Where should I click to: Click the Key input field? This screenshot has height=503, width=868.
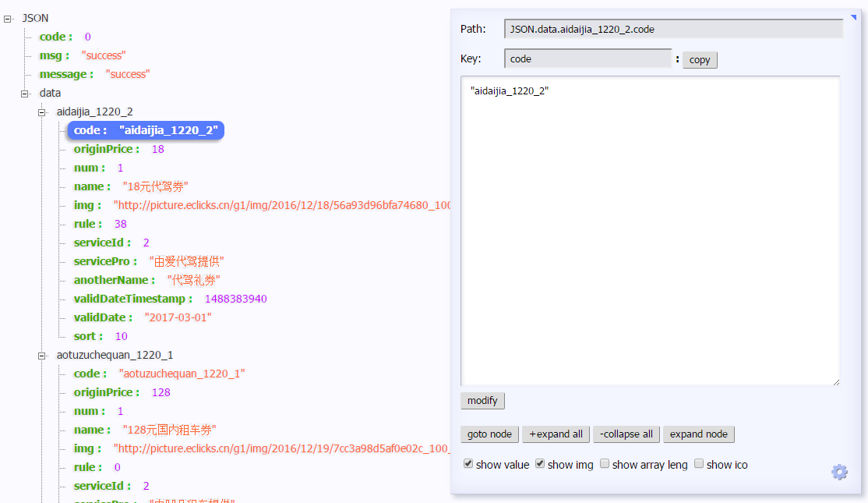coord(587,58)
